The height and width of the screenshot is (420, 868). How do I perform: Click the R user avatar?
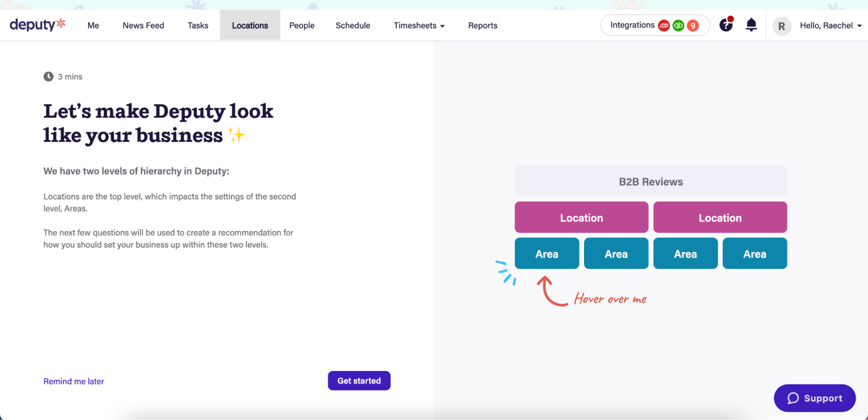tap(781, 26)
